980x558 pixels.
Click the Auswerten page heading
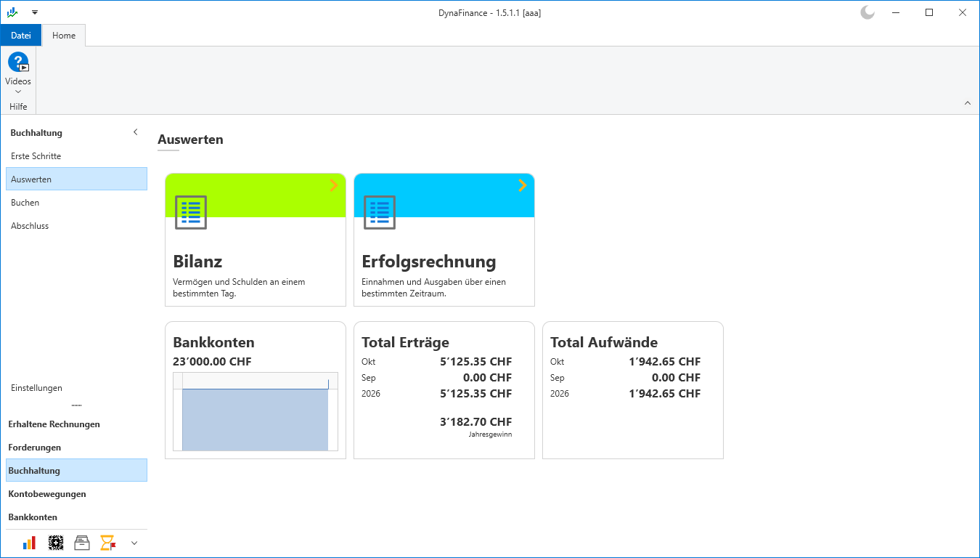tap(190, 139)
